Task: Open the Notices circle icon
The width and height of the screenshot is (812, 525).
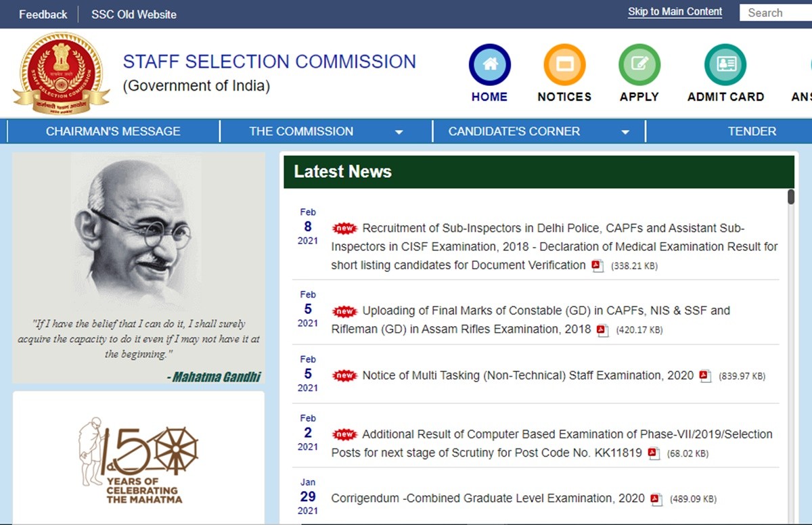Action: (x=564, y=65)
